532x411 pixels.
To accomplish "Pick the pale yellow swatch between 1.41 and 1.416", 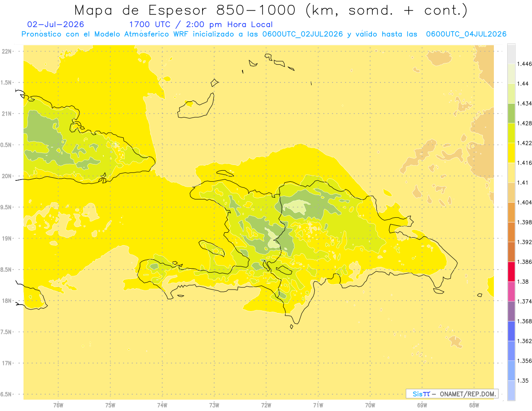I will [x=511, y=172].
